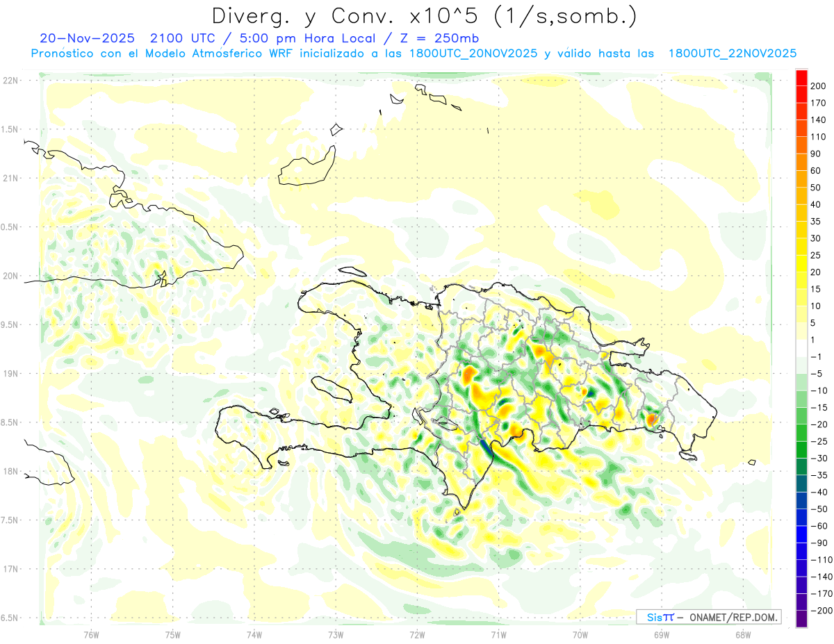Click the 8.5N latitude label

pos(10,422)
